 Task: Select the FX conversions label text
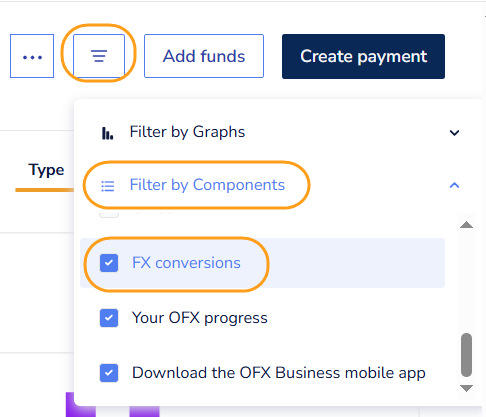click(186, 263)
